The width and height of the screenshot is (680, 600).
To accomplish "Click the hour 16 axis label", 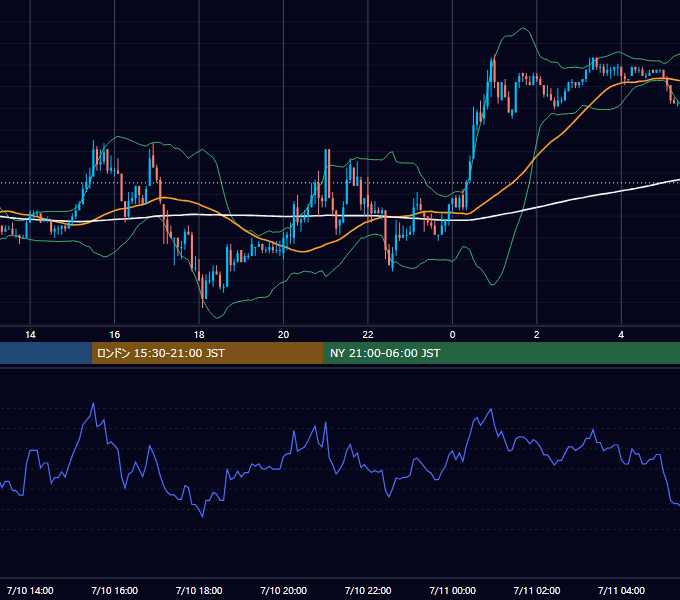I will (114, 335).
